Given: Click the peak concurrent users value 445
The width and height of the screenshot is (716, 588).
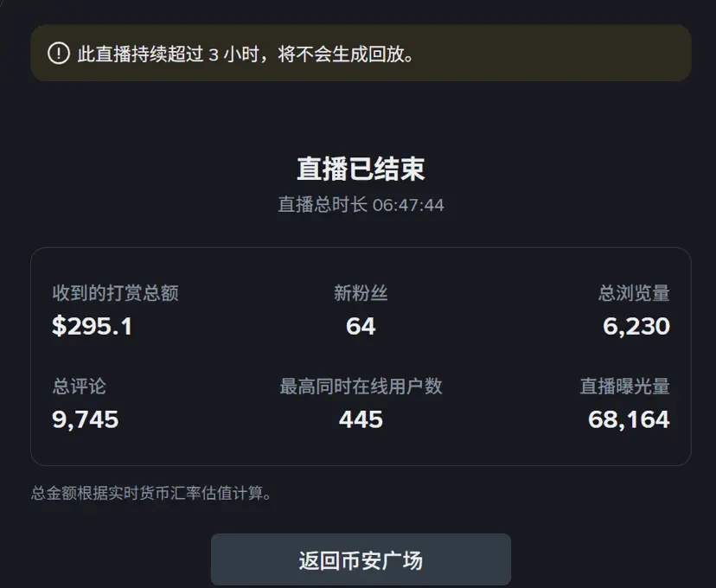Looking at the screenshot, I should click(361, 419).
